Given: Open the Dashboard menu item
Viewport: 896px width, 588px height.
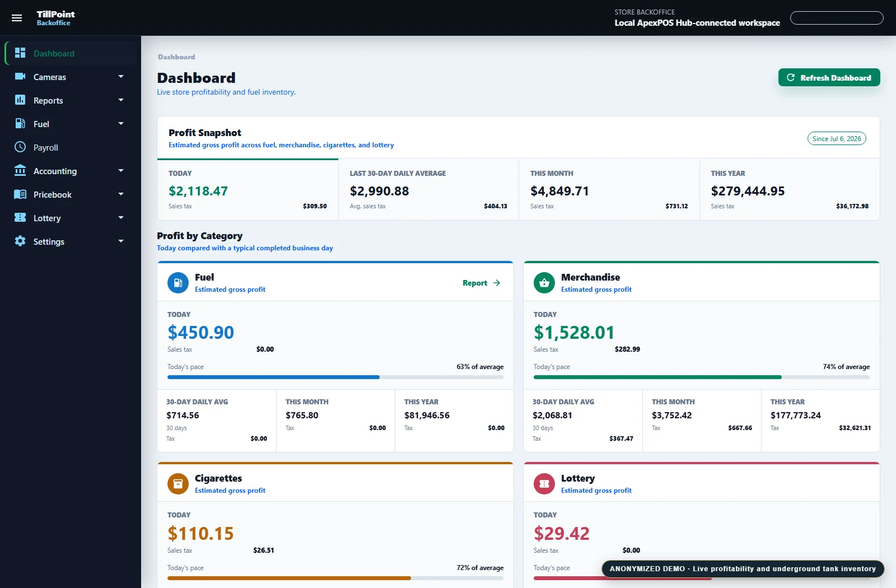Looking at the screenshot, I should point(71,53).
